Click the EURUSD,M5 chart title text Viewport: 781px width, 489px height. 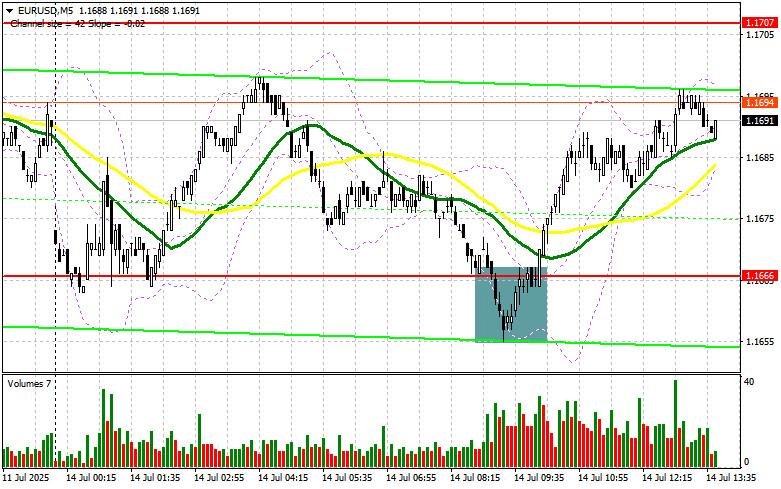point(39,10)
